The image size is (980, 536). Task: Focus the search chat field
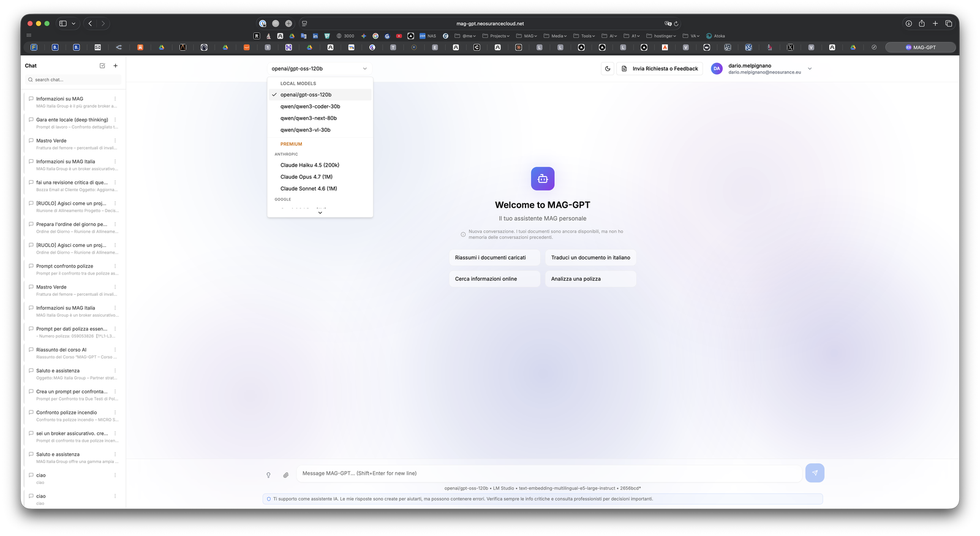click(73, 80)
